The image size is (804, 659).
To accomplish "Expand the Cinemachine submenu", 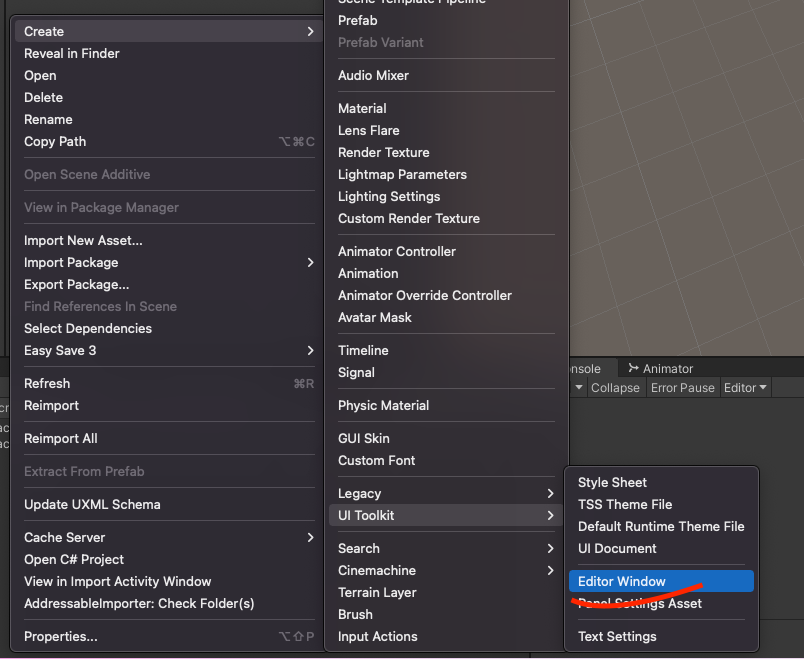I will (x=446, y=571).
